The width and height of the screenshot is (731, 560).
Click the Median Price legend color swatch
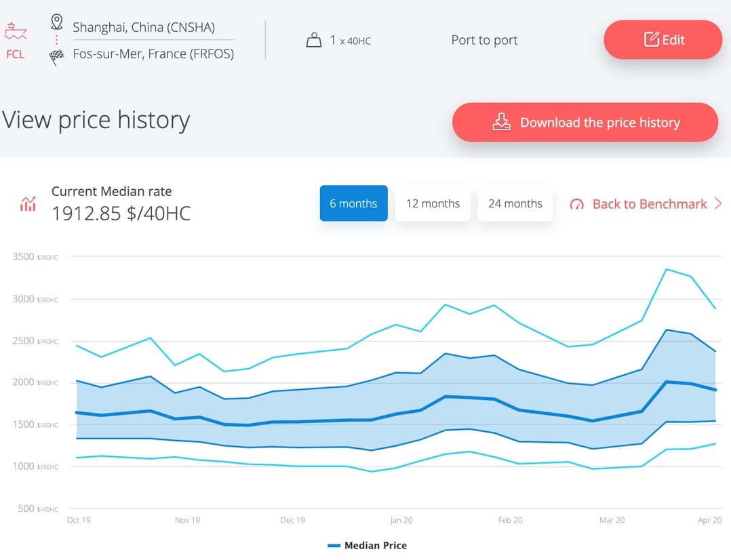coord(333,545)
